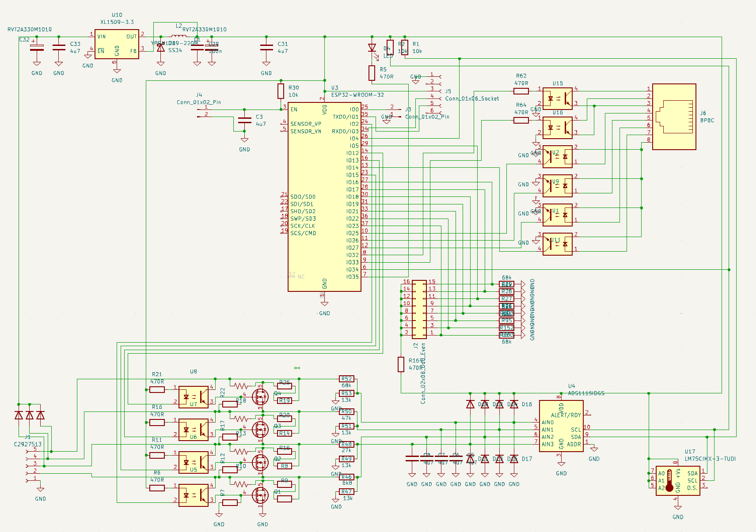Select the U5 optocoupler symbol
The height and width of the screenshot is (532, 756).
tap(194, 462)
